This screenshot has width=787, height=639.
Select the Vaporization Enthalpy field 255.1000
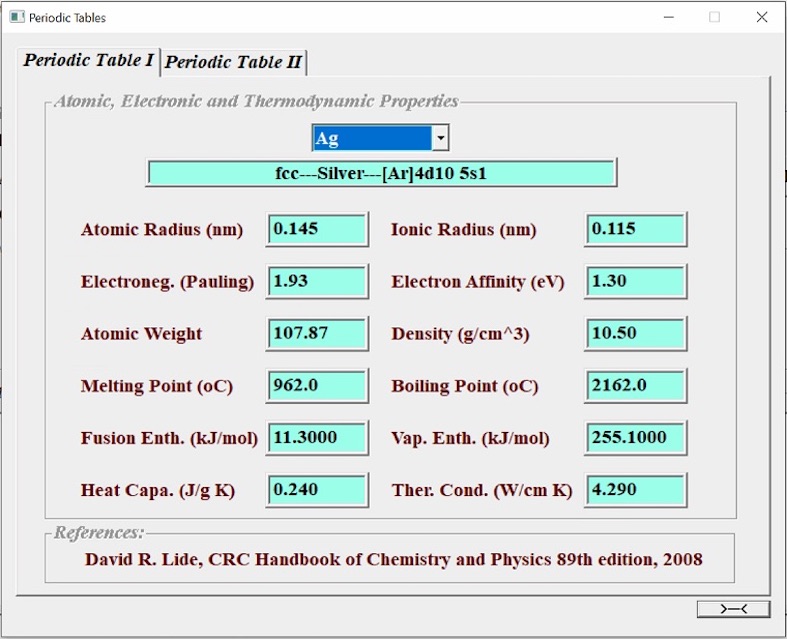(x=635, y=438)
